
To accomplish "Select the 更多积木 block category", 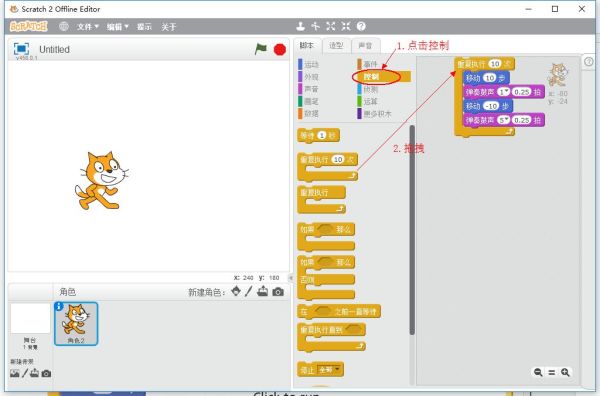I will (x=375, y=114).
